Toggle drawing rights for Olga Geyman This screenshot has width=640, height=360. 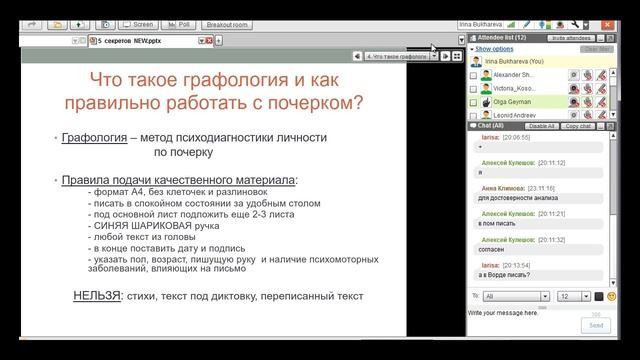601,102
